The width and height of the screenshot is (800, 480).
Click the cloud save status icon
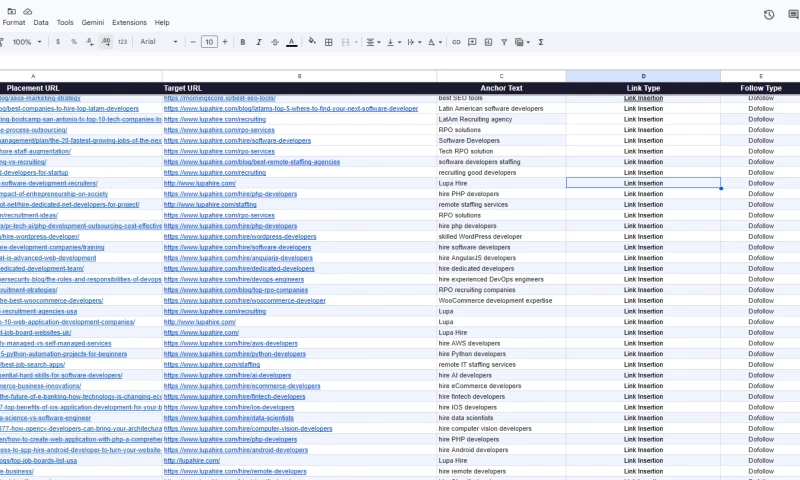coord(28,11)
